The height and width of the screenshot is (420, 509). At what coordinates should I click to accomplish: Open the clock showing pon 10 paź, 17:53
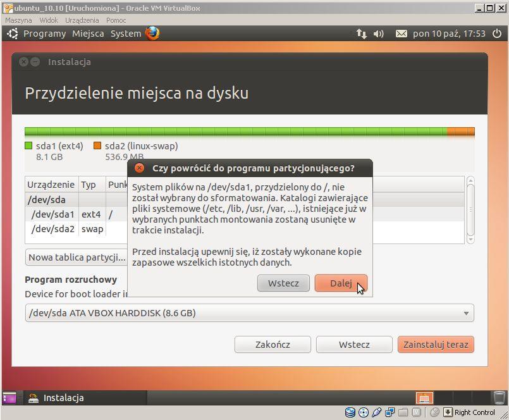pyautogui.click(x=449, y=34)
